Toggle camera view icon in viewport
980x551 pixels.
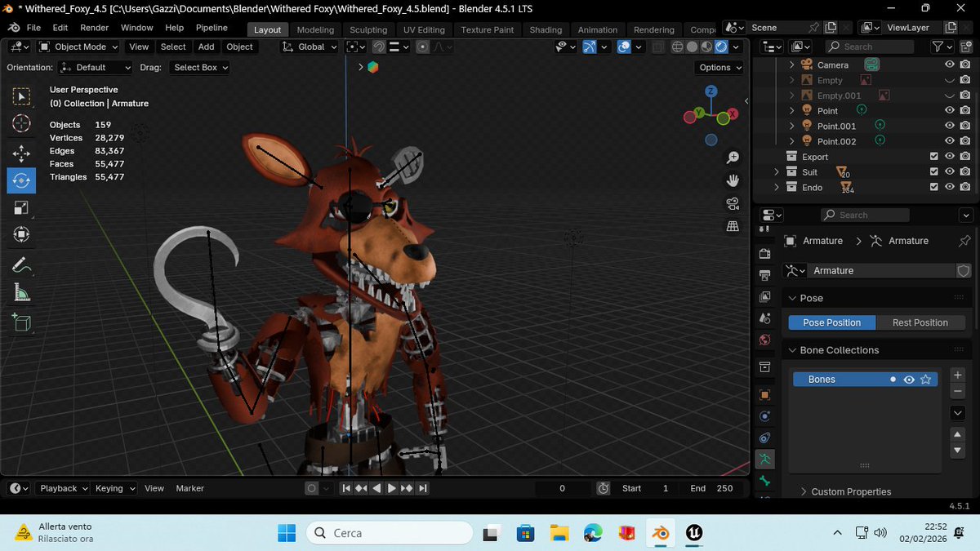point(733,203)
